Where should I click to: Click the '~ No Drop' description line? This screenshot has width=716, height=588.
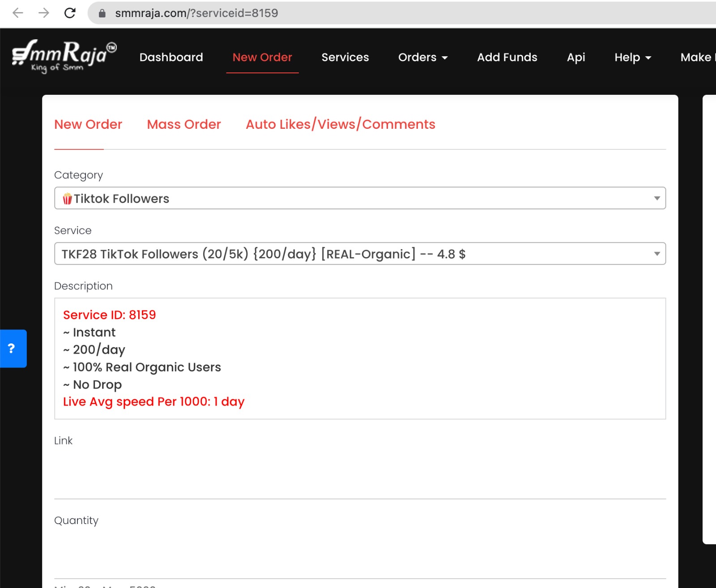(x=92, y=385)
